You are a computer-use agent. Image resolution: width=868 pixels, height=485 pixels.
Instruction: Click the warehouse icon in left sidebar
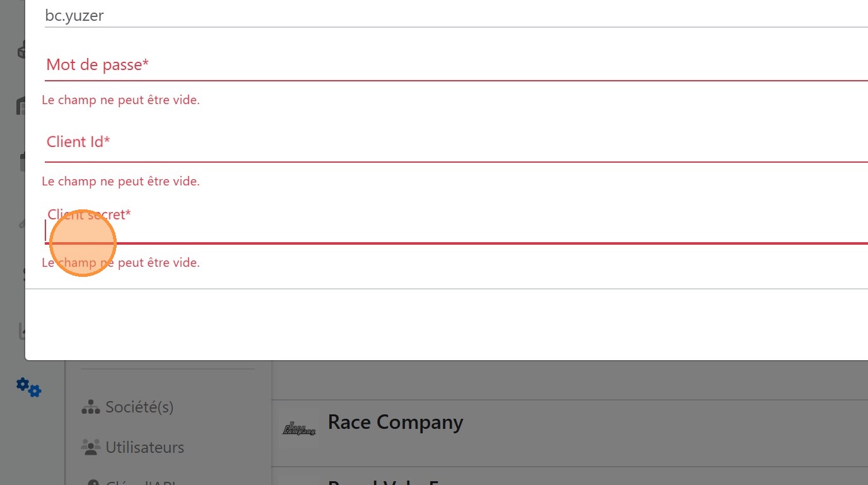click(x=21, y=106)
